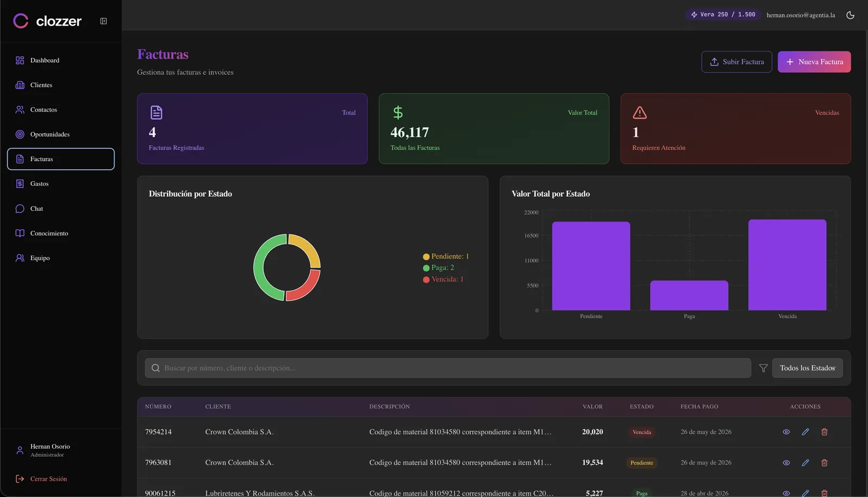Click the Contactos people icon

(x=20, y=109)
